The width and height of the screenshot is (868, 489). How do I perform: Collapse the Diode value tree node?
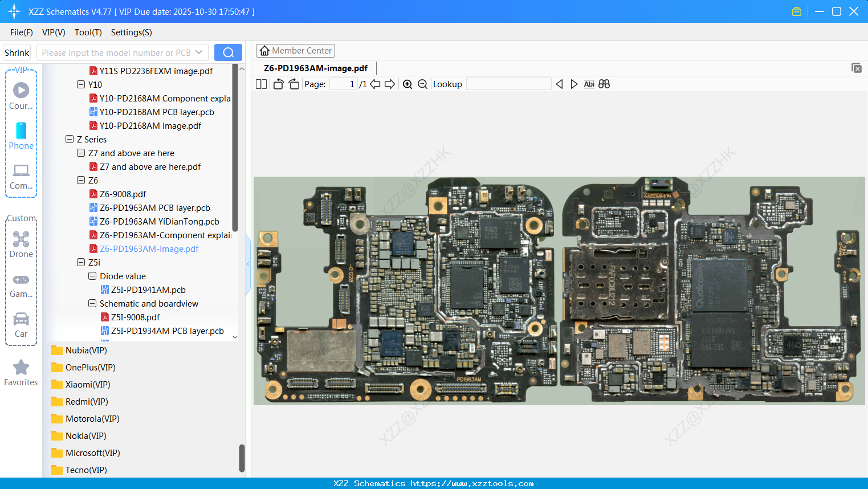[92, 276]
